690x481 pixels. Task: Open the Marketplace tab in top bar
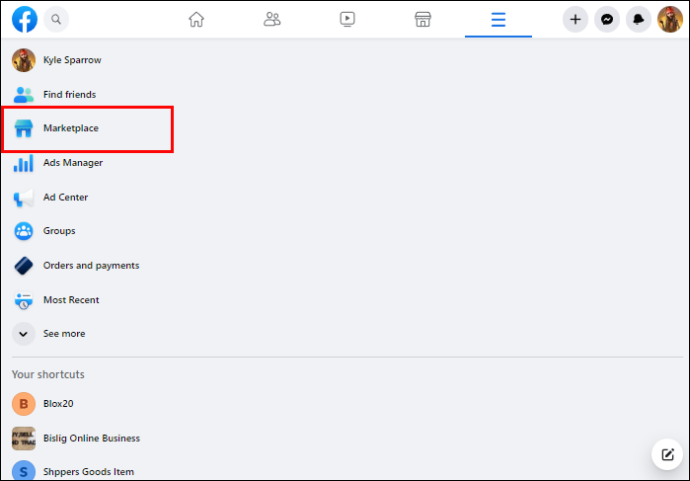[423, 19]
